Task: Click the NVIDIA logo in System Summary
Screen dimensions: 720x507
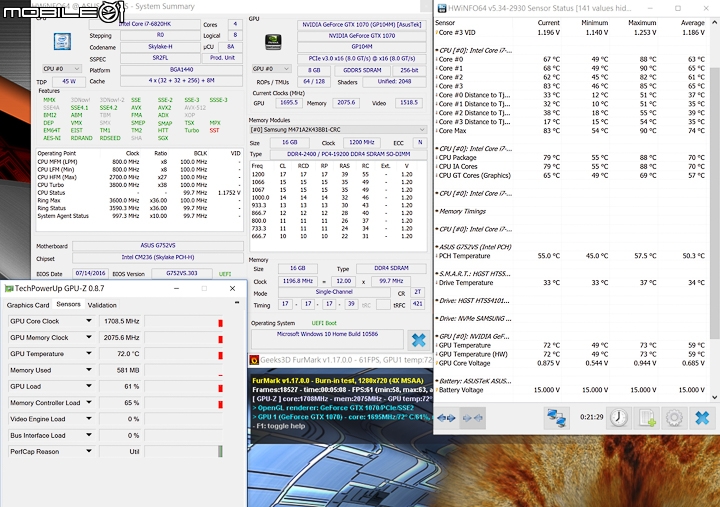Action: click(273, 42)
